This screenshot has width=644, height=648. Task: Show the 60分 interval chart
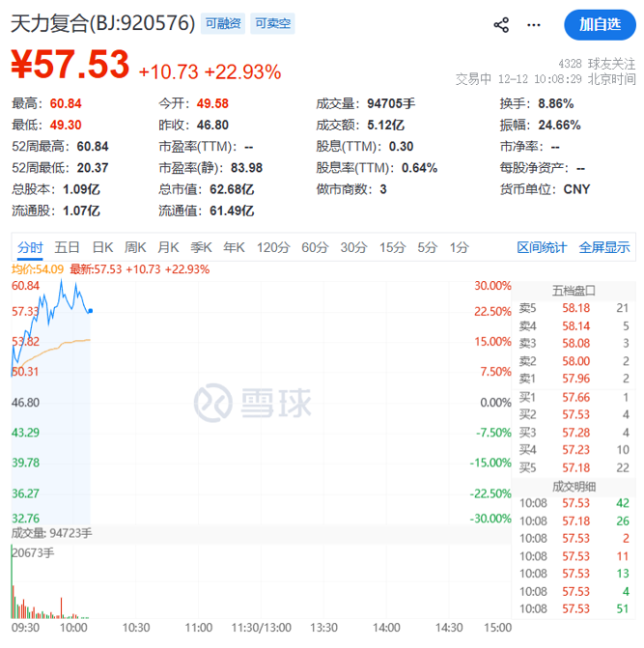click(x=315, y=247)
